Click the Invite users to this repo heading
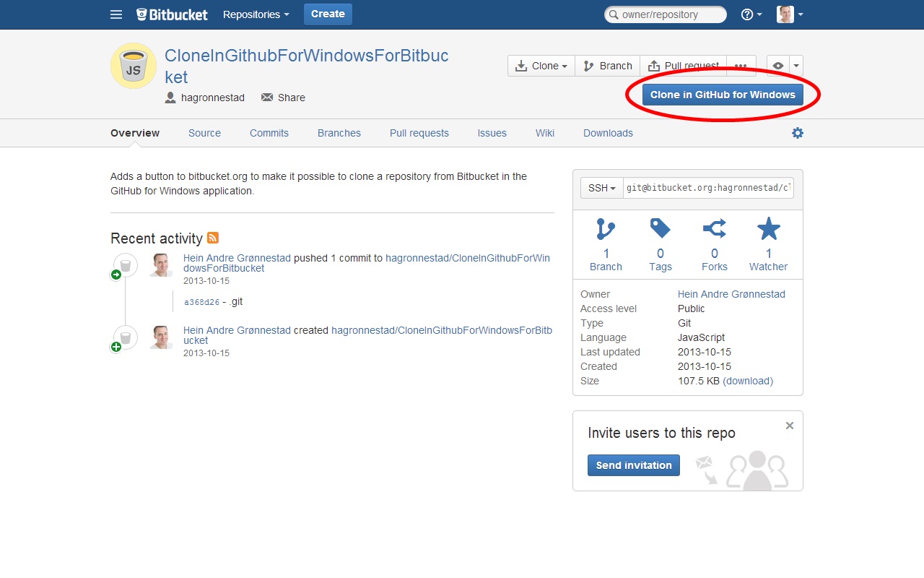The image size is (924, 578). tap(661, 433)
